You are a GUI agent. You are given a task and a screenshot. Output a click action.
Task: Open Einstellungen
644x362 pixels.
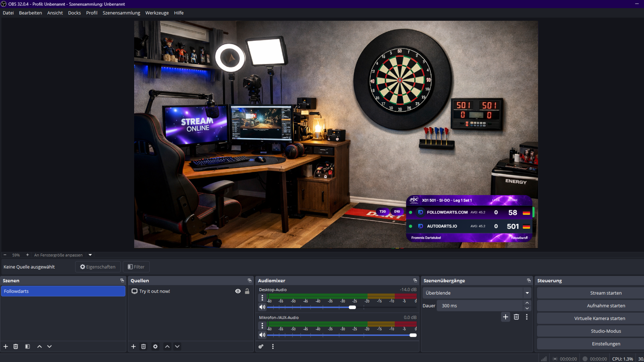[606, 344]
